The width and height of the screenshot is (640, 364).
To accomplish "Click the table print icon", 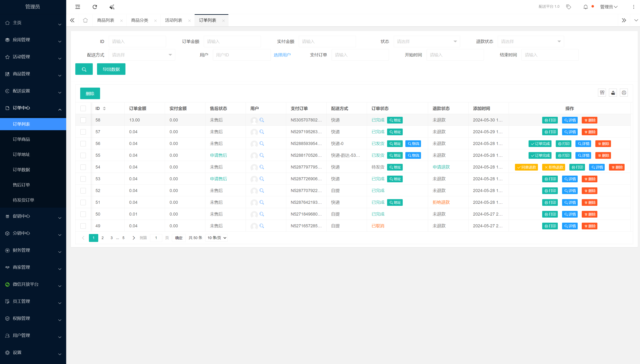I will tap(624, 93).
